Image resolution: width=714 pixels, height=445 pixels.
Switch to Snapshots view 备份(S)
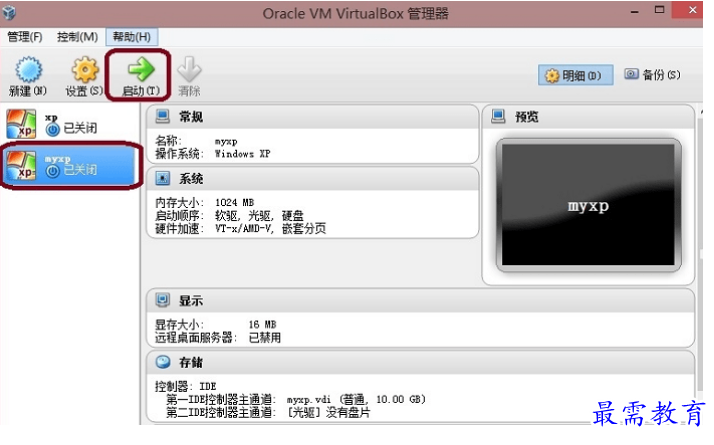click(x=653, y=74)
